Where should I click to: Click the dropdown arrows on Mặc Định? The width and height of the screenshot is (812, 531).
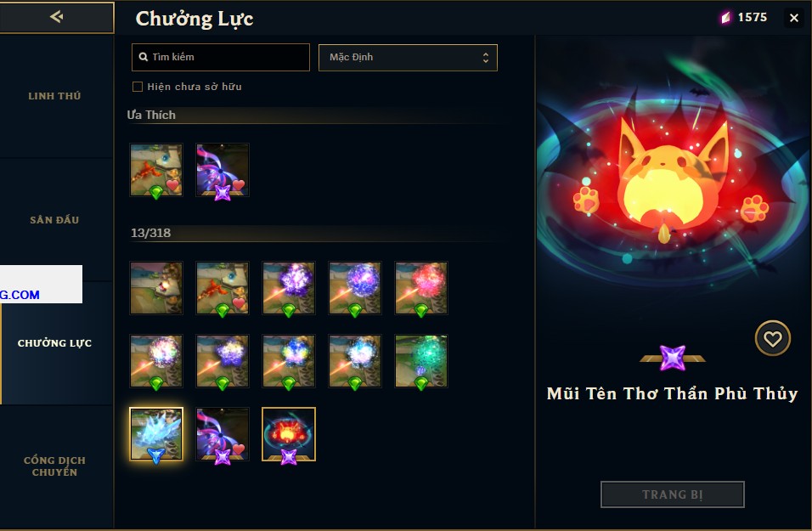click(x=485, y=58)
